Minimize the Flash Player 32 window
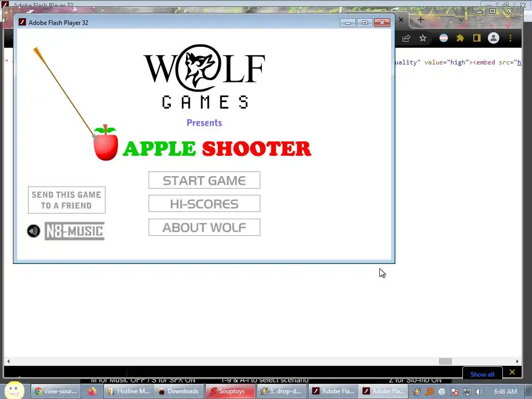This screenshot has width=532, height=399. [348, 22]
